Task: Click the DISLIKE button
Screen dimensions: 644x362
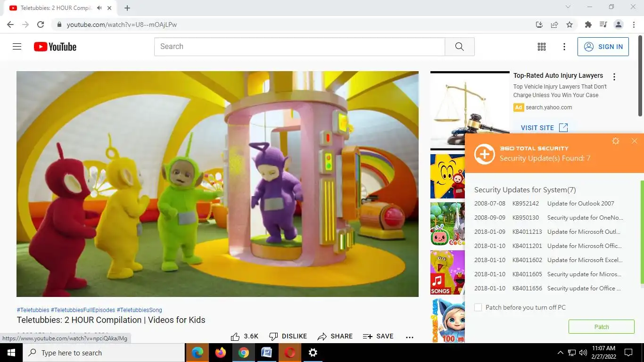Action: 288,337
